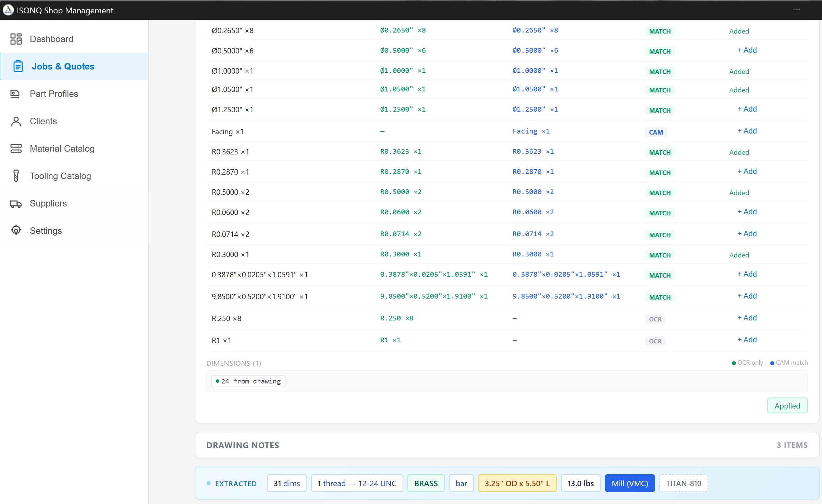The height and width of the screenshot is (504, 822).
Task: Click the CAM match legend label
Action: (x=792, y=363)
